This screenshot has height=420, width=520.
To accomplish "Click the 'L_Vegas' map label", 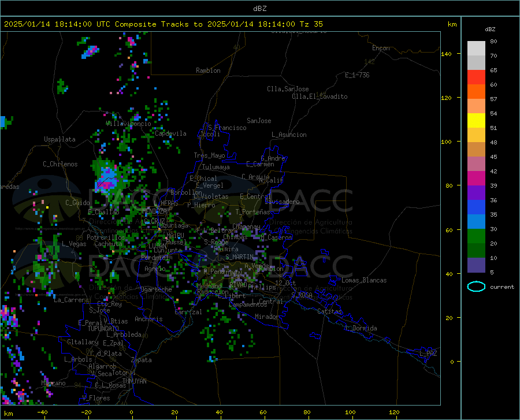I will click(74, 244).
